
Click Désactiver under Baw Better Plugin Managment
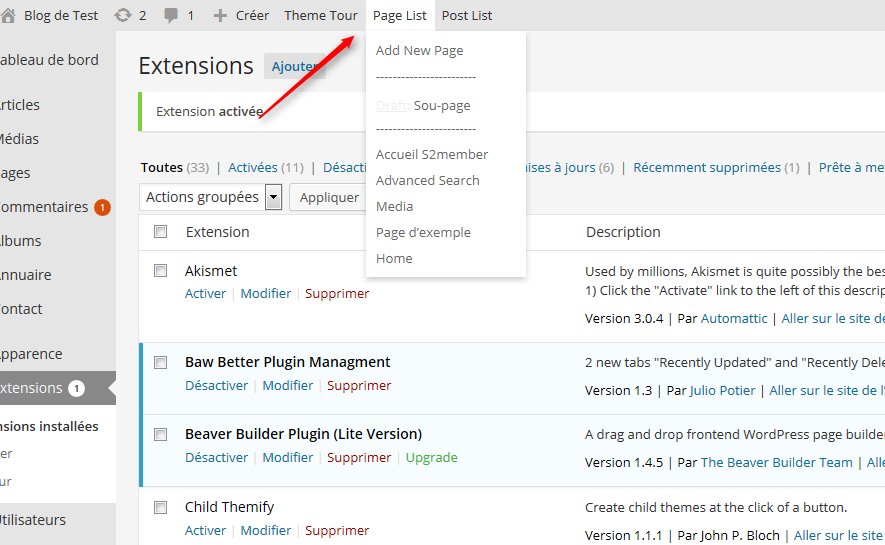click(x=217, y=385)
